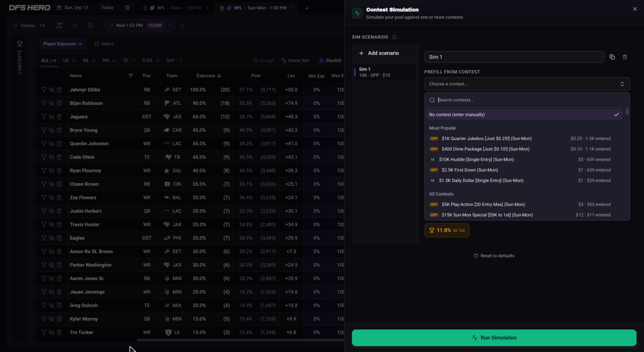Screen dimensions: 644x352
Task: Open the grid view icon in top bar
Action: pos(127,8)
